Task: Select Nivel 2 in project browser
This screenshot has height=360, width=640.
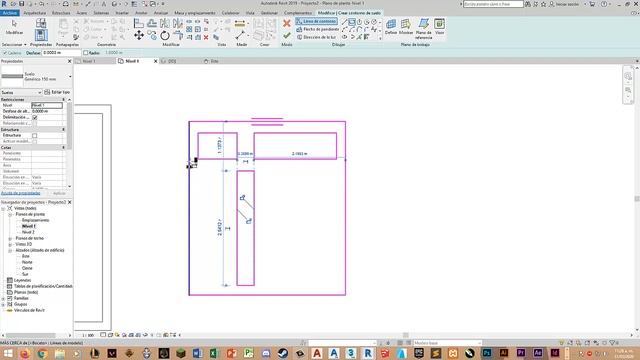Action: pos(28,232)
